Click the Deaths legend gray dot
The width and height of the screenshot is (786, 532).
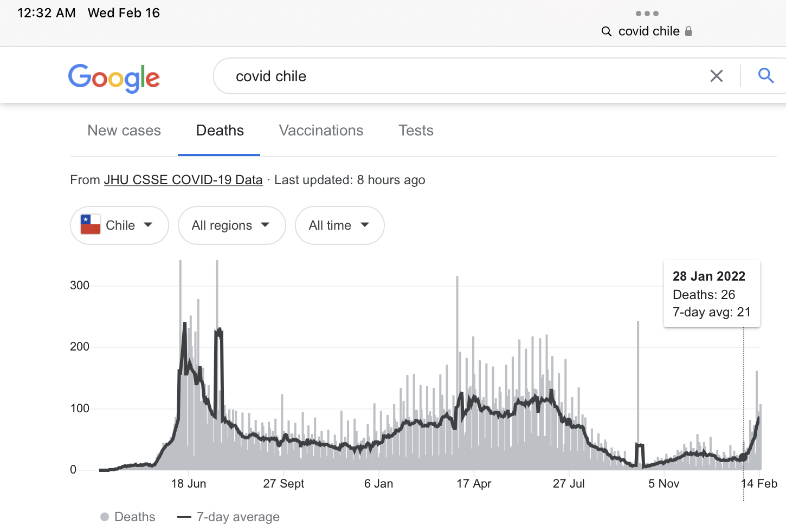(105, 517)
